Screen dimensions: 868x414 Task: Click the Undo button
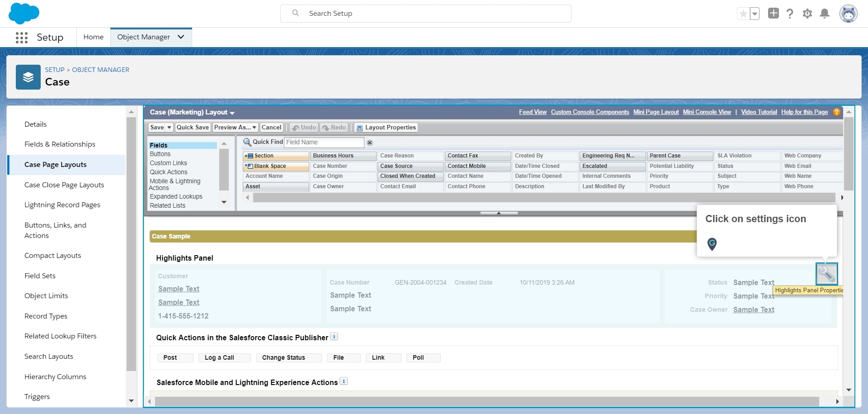304,128
